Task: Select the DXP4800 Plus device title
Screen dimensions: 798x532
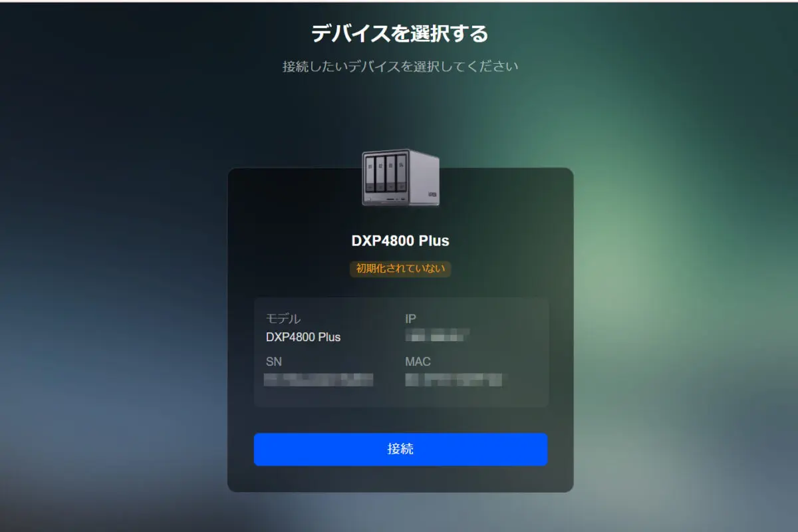Action: coord(400,241)
